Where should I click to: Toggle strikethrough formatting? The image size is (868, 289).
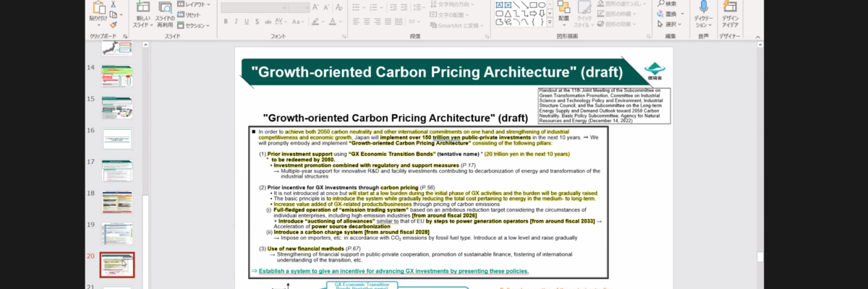268,22
